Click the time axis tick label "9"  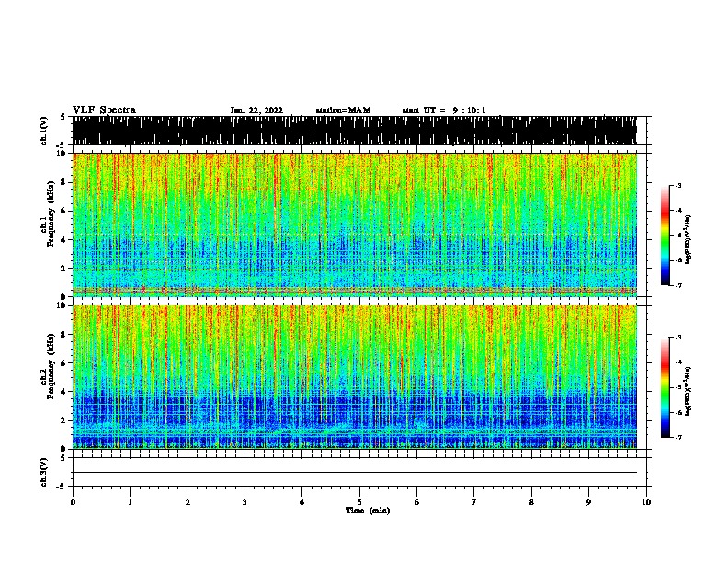(x=588, y=502)
